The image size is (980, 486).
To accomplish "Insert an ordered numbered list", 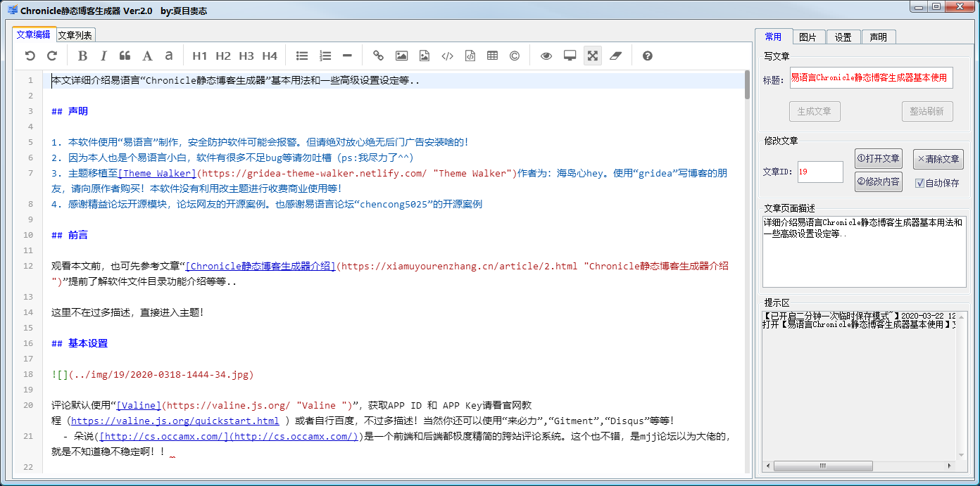I will (x=325, y=56).
